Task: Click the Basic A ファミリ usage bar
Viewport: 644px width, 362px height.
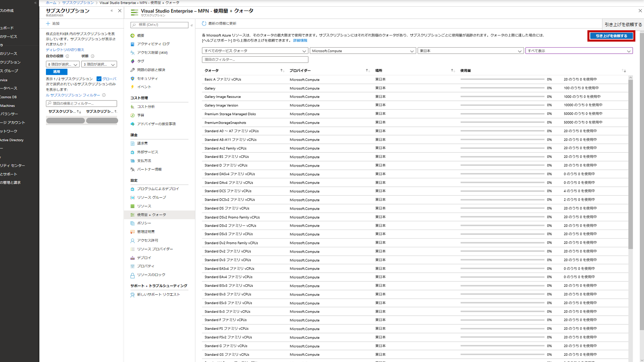Action: [x=502, y=80]
